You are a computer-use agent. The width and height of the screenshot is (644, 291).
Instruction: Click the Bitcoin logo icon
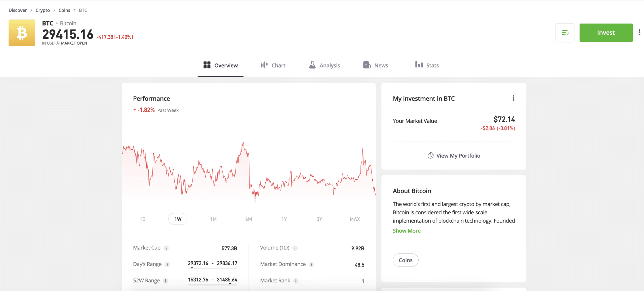[22, 33]
